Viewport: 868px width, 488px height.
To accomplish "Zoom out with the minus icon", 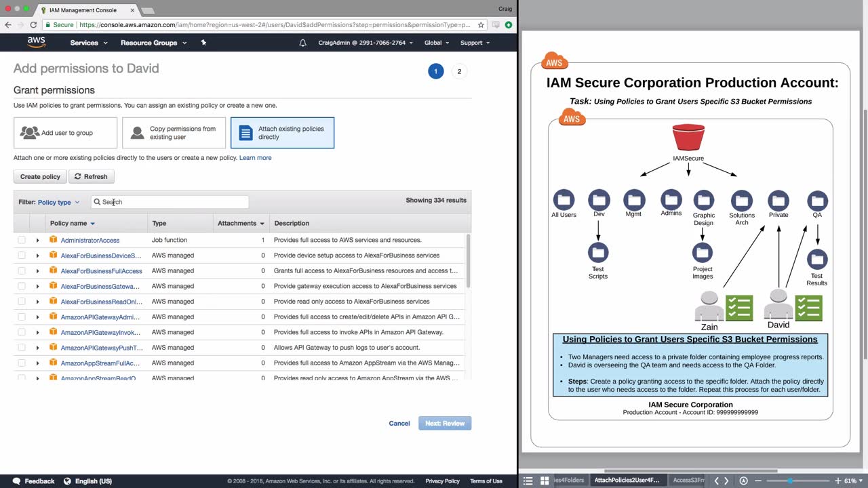I will (758, 481).
